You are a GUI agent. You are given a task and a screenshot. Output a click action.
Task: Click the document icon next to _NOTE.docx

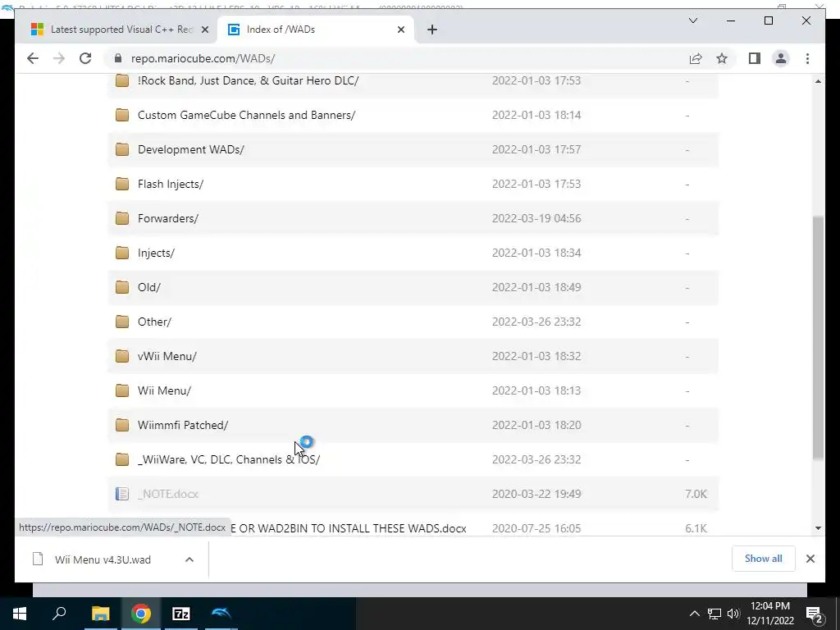point(122,494)
